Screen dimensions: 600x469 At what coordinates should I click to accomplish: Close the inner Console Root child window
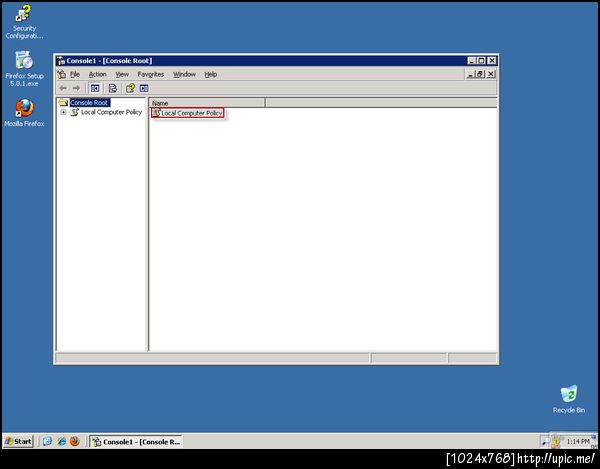pos(491,74)
